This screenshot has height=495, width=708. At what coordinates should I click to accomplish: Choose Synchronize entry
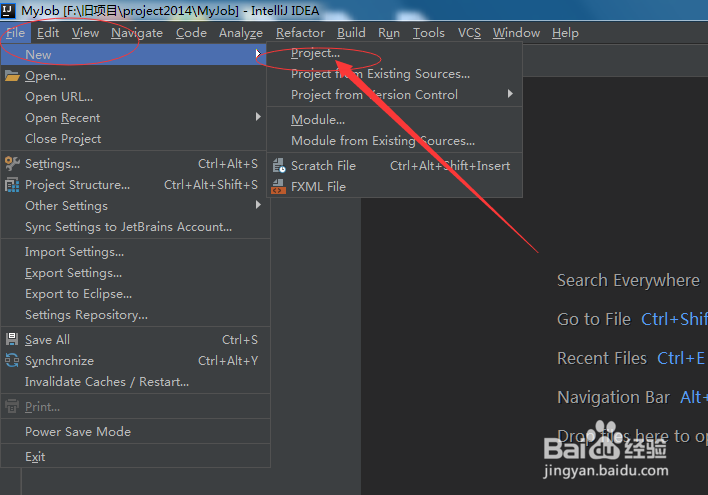135,360
